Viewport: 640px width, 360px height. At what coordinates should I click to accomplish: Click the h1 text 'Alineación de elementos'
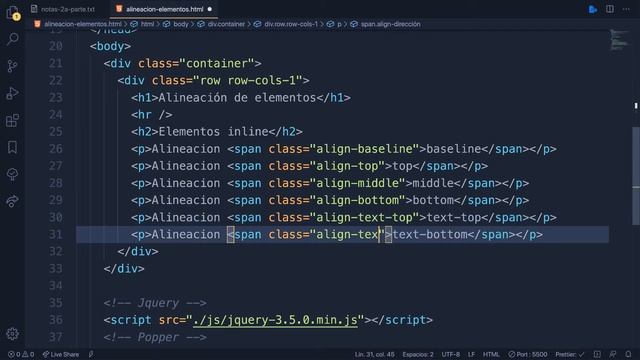237,98
